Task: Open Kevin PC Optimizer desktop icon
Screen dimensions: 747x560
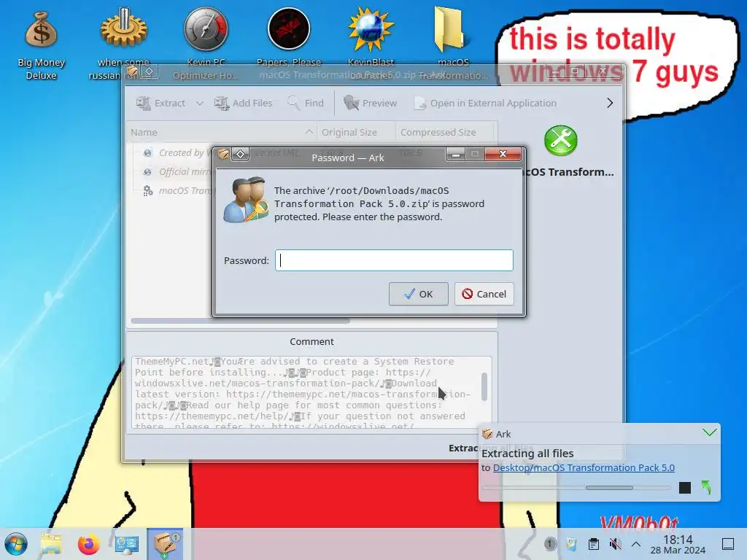Action: point(206,29)
